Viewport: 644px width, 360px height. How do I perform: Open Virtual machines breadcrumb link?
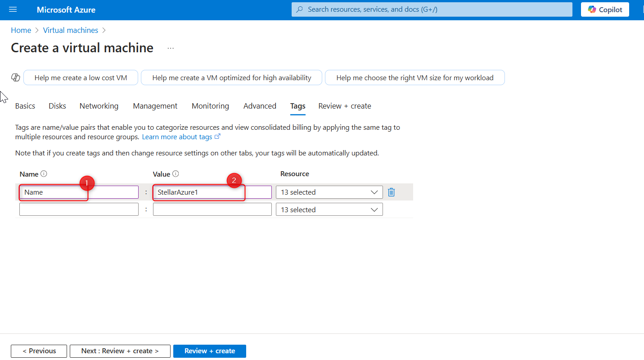pos(71,30)
